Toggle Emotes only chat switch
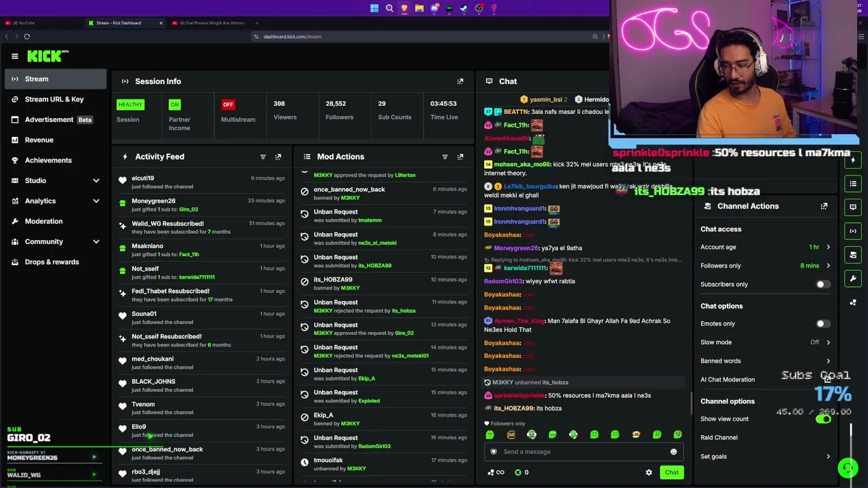868x488 pixels. (823, 324)
